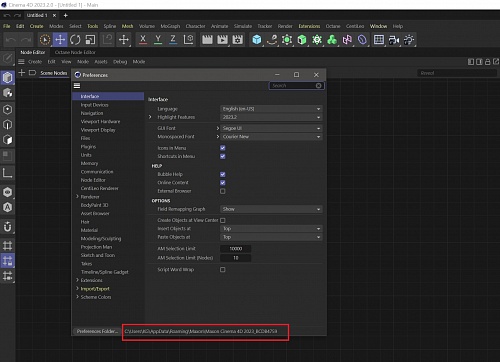Click the coordinate system cube icon
Image resolution: width=500 pixels, height=362 pixels.
point(189,40)
